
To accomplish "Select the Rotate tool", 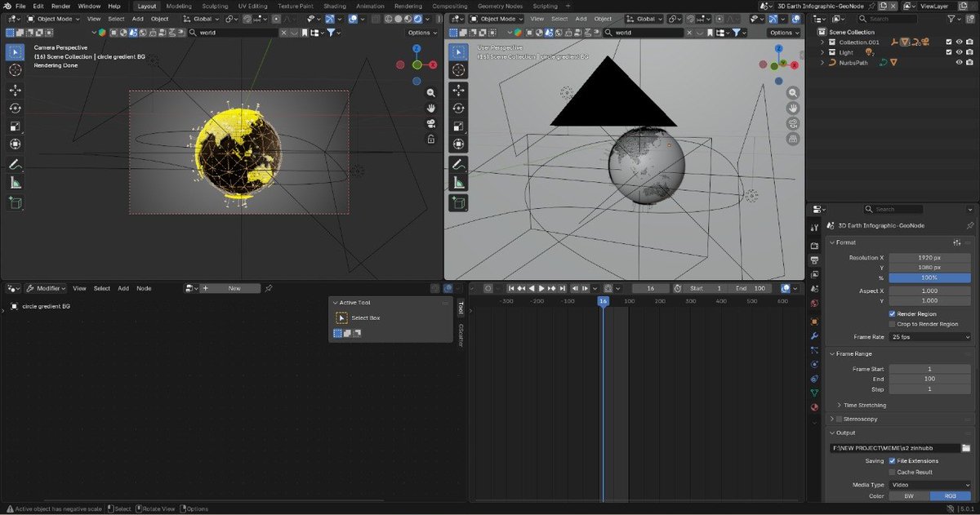I will pyautogui.click(x=14, y=108).
